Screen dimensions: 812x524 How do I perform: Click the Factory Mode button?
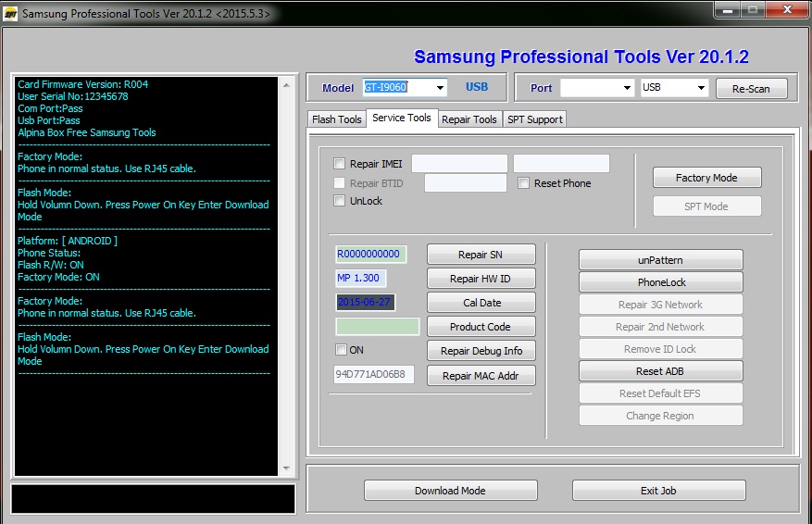(706, 178)
